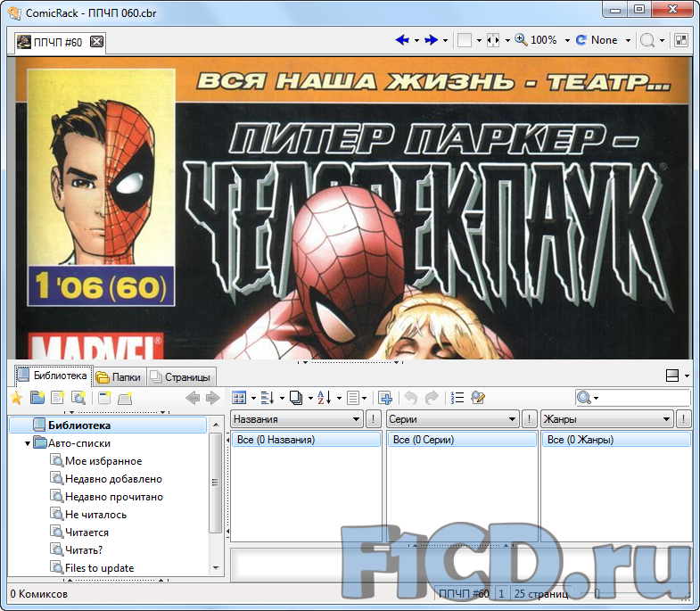Open the Названия combo box

tap(297, 419)
